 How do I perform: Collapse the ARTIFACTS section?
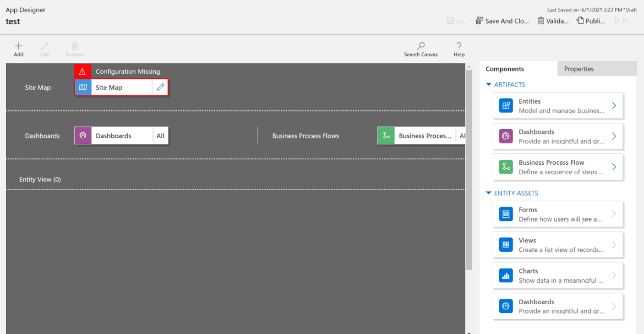tap(488, 84)
